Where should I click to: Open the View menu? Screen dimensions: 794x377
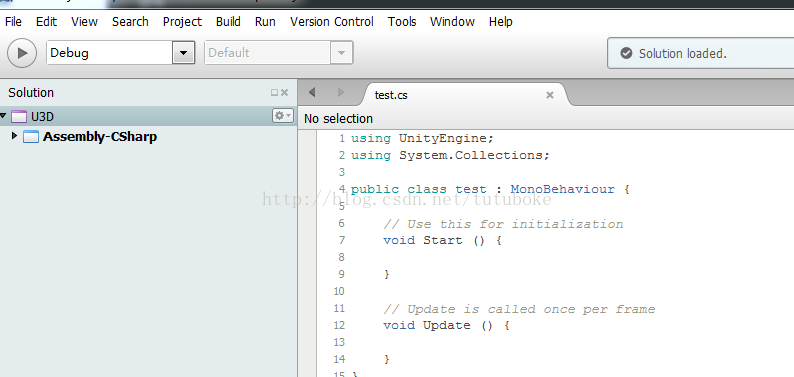click(84, 22)
